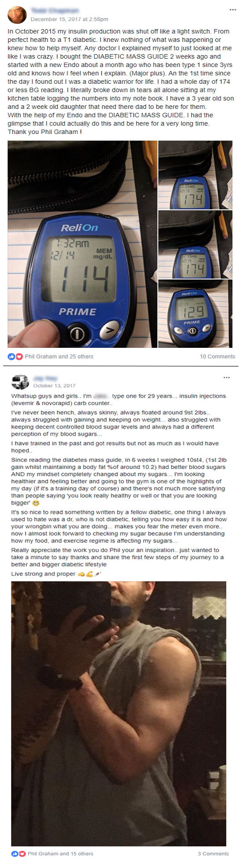This screenshot has width=242, height=868.
Task: Open the gym mirror selfie photo
Action: pos(119,713)
